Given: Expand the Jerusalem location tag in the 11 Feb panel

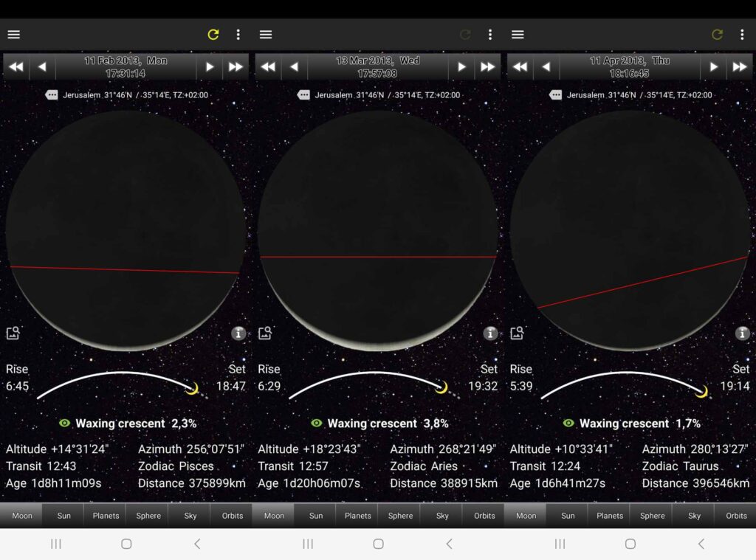Looking at the screenshot, I should pos(52,95).
